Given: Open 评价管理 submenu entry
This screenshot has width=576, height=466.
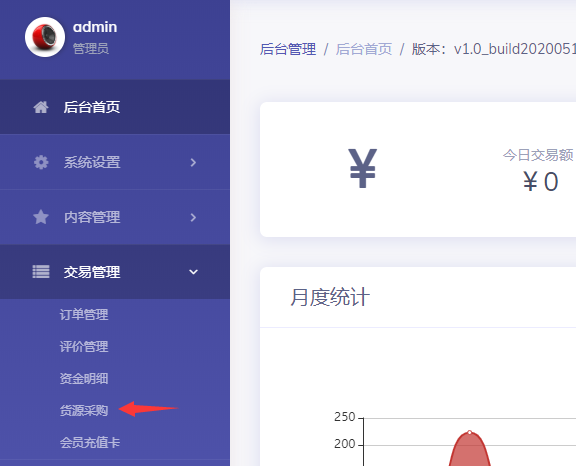Looking at the screenshot, I should (x=84, y=347).
